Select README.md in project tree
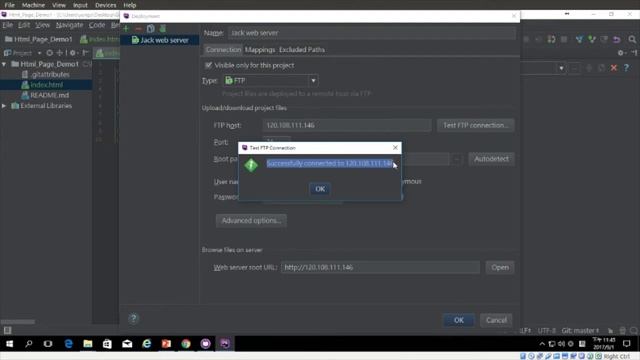Viewport: 640px width, 360px height. pos(49,95)
